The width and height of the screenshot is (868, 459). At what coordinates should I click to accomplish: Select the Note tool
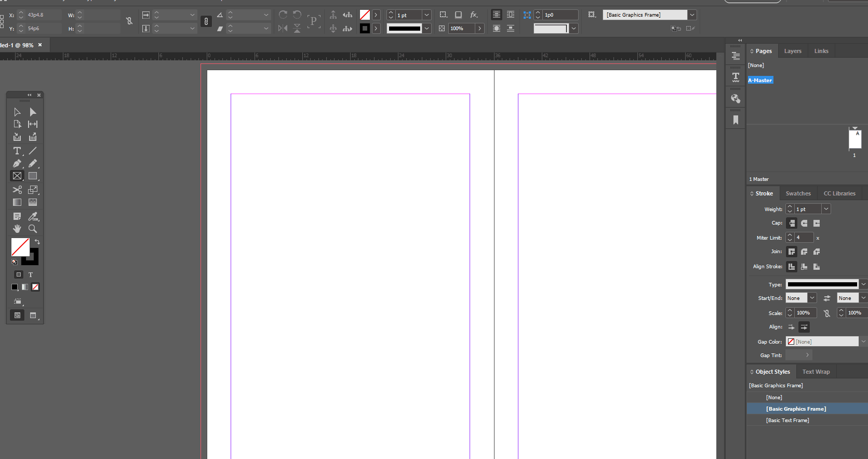[x=17, y=216]
